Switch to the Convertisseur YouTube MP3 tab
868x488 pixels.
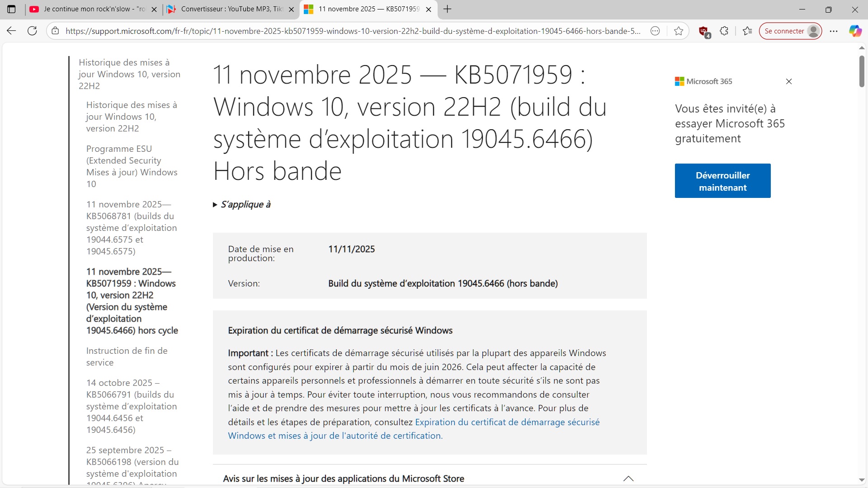(228, 9)
